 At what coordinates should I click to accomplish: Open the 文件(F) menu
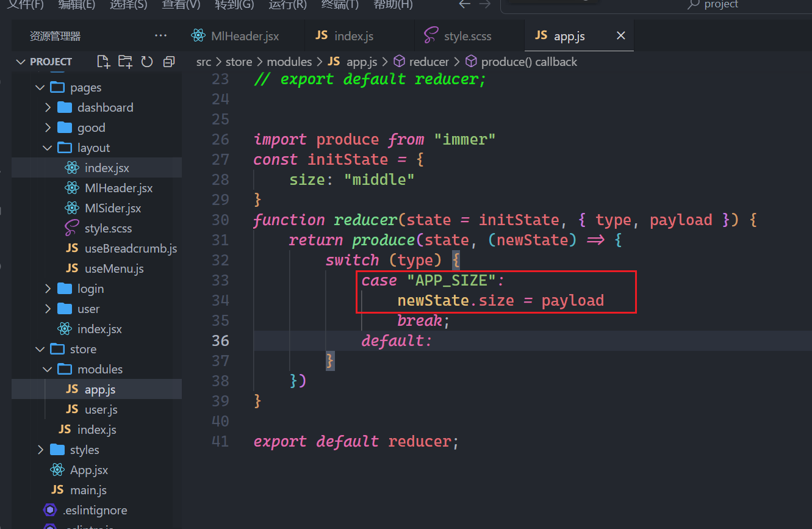pos(26,4)
